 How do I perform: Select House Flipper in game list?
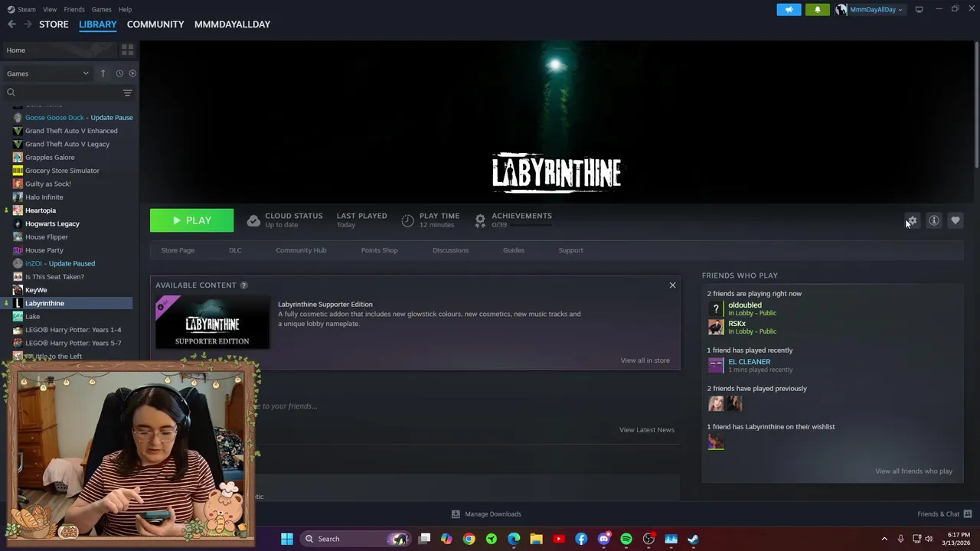pyautogui.click(x=47, y=237)
